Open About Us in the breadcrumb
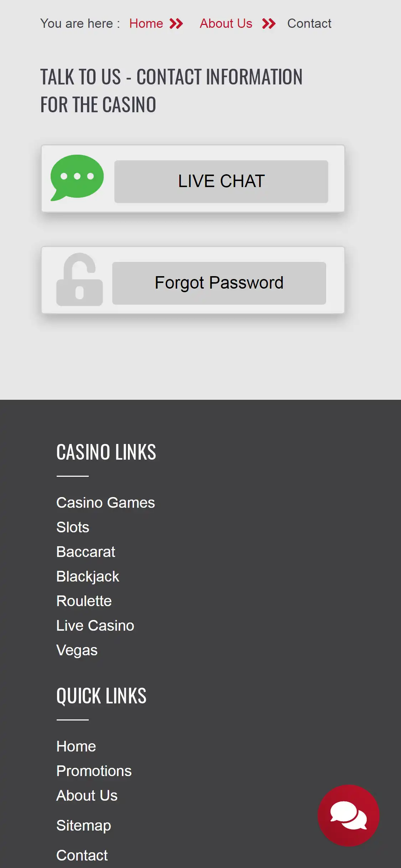 [x=226, y=24]
